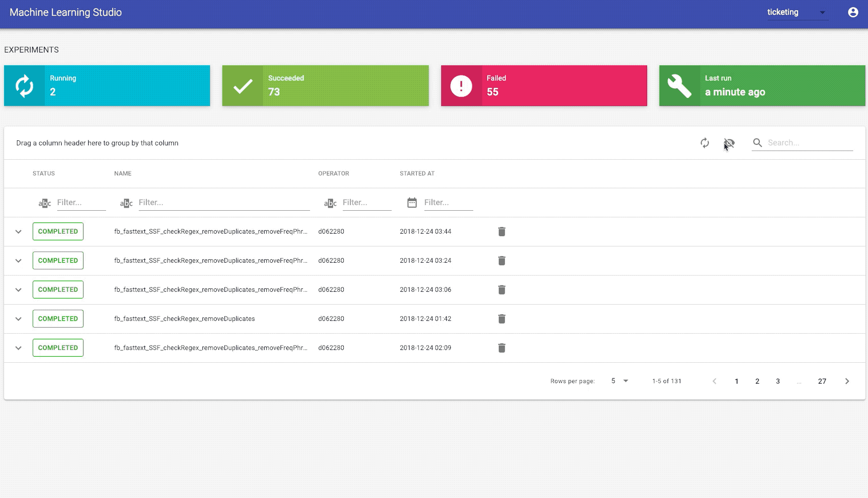Delete the experiment started at 01:42
Image resolution: width=868 pixels, height=498 pixels.
pyautogui.click(x=502, y=319)
